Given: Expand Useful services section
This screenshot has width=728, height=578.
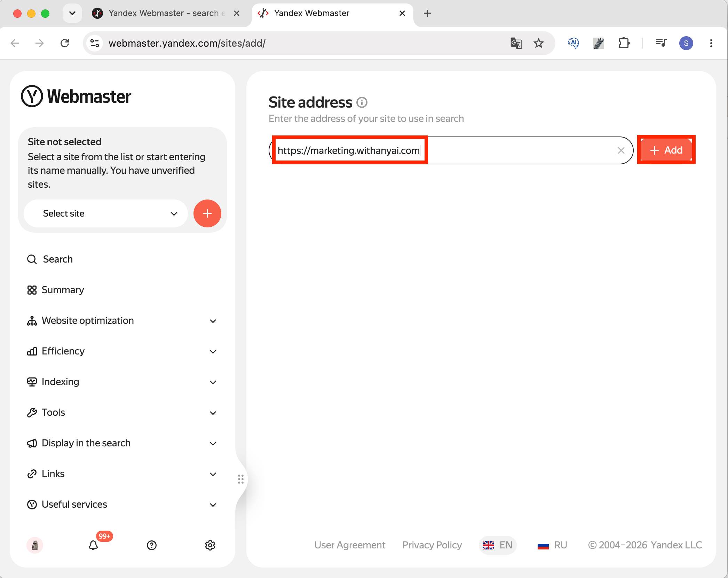Looking at the screenshot, I should pyautogui.click(x=122, y=504).
